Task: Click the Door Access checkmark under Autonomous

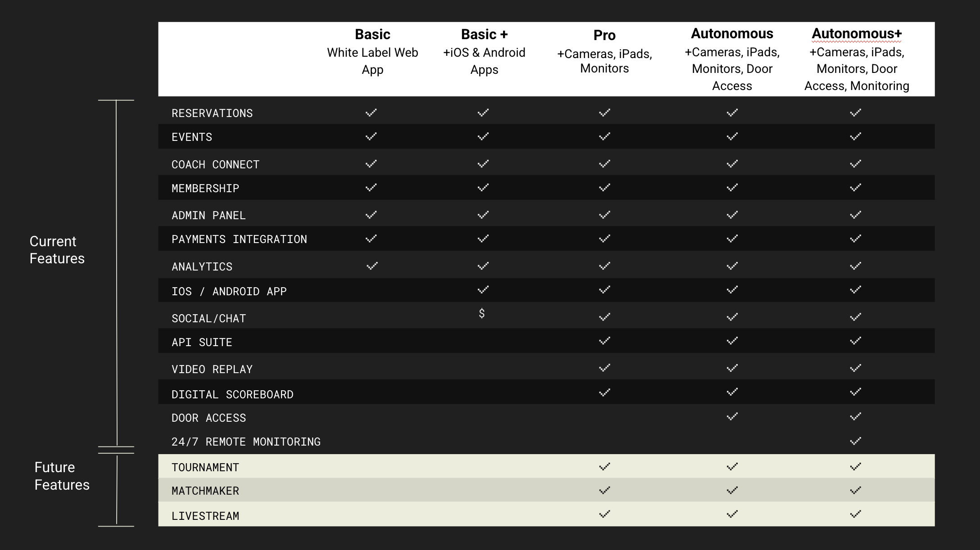Action: 732,416
